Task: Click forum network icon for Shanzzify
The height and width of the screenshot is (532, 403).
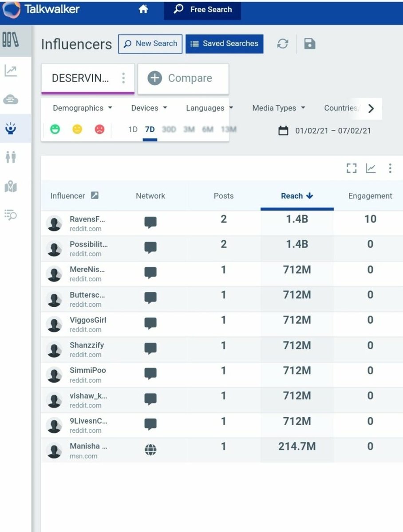Action: (150, 349)
